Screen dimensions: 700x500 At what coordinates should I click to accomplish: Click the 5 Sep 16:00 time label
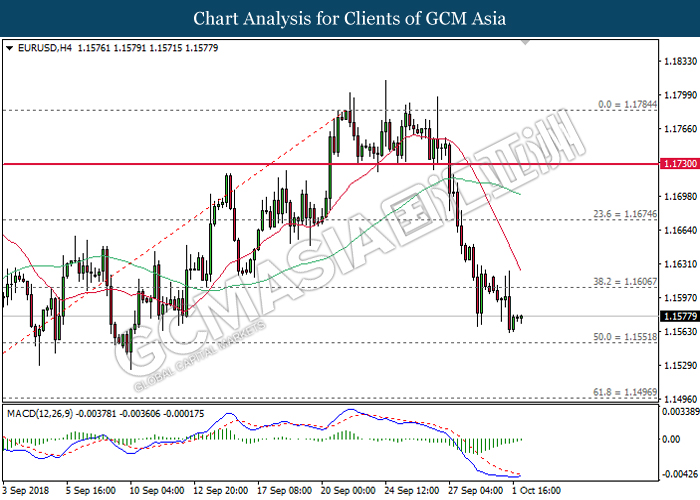click(91, 491)
